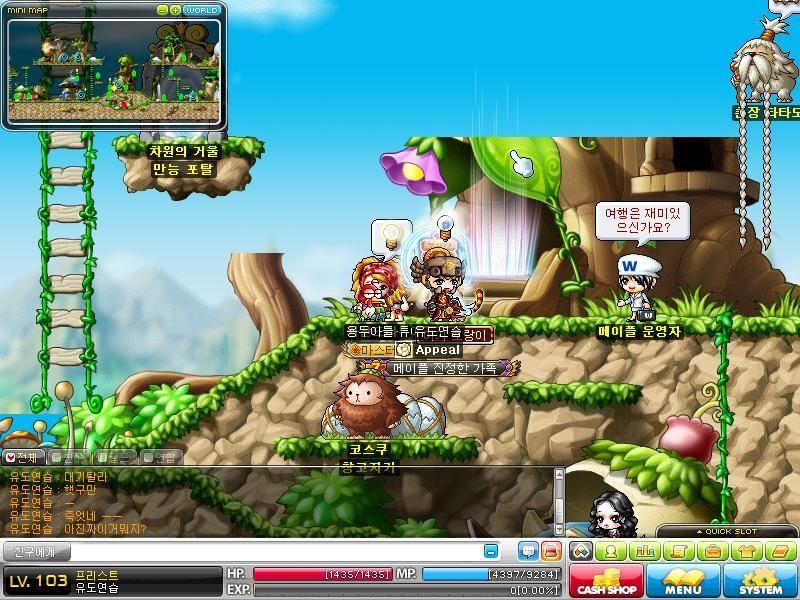Screen dimensions: 800x600
Task: Open the 연합 chat tab
Action: coord(161,457)
